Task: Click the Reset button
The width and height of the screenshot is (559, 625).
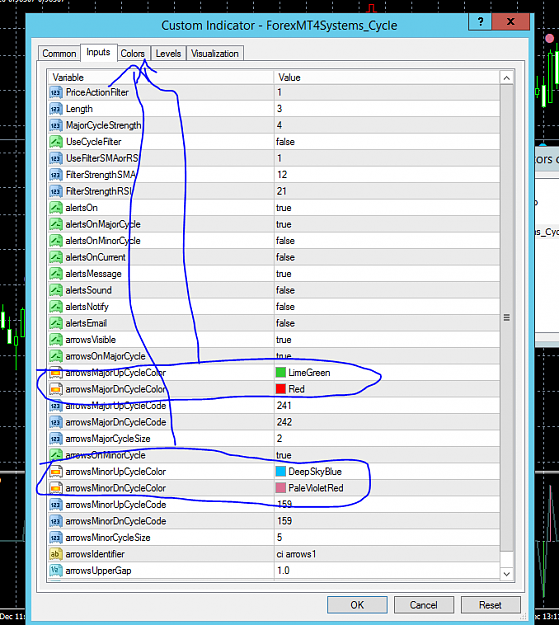Action: click(x=490, y=605)
